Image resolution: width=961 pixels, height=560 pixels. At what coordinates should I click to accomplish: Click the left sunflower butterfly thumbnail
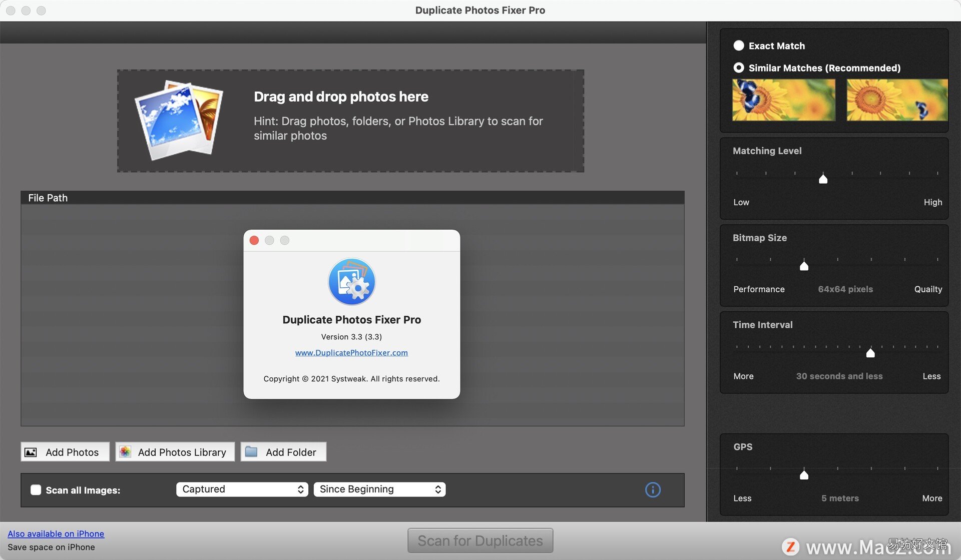pos(784,100)
